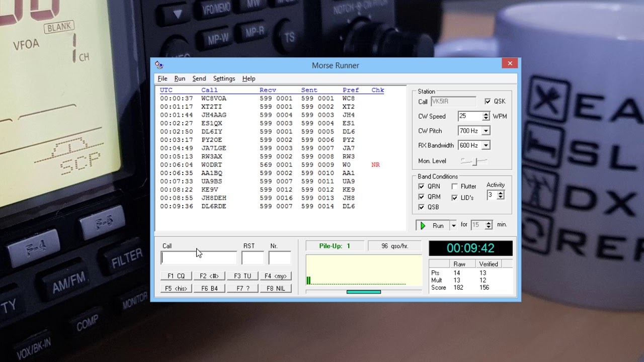Click the F1 CQ button
644x362 pixels.
point(176,276)
